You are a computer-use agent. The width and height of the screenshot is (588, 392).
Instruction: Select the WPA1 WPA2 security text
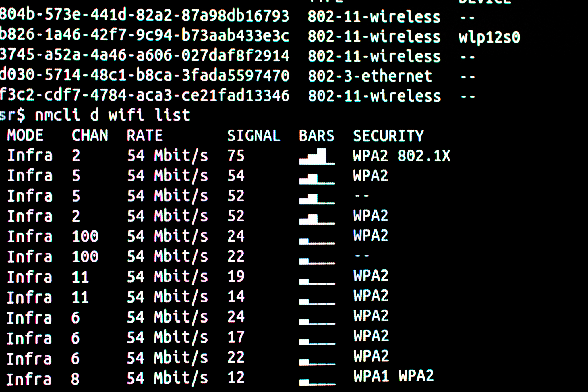393,376
